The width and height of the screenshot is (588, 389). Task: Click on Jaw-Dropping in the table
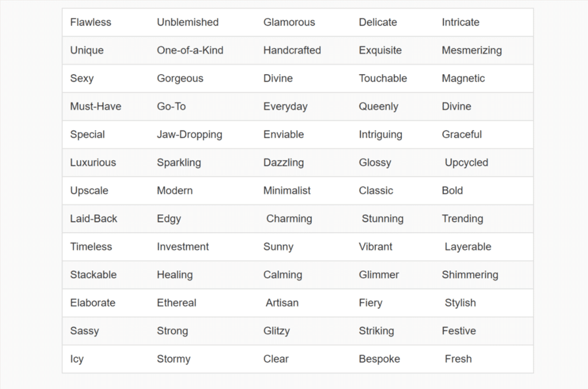[x=189, y=134]
